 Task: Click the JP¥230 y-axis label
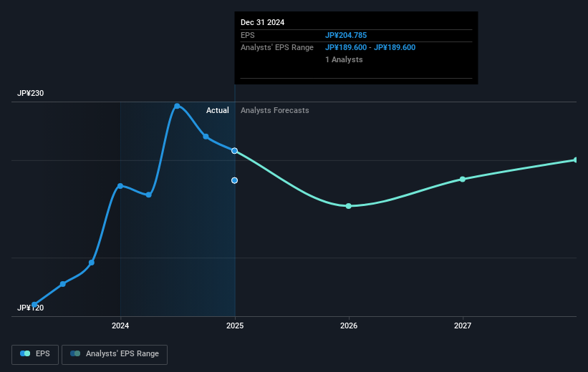[30, 93]
